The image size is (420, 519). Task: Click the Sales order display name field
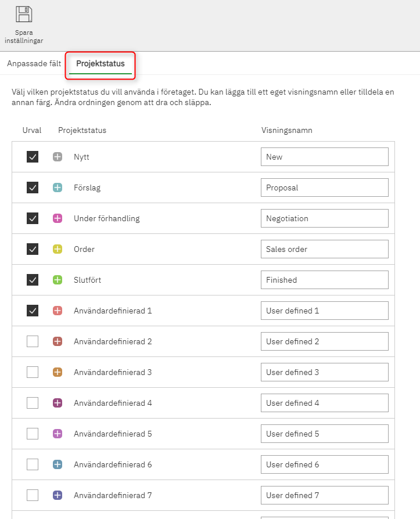pyautogui.click(x=324, y=249)
